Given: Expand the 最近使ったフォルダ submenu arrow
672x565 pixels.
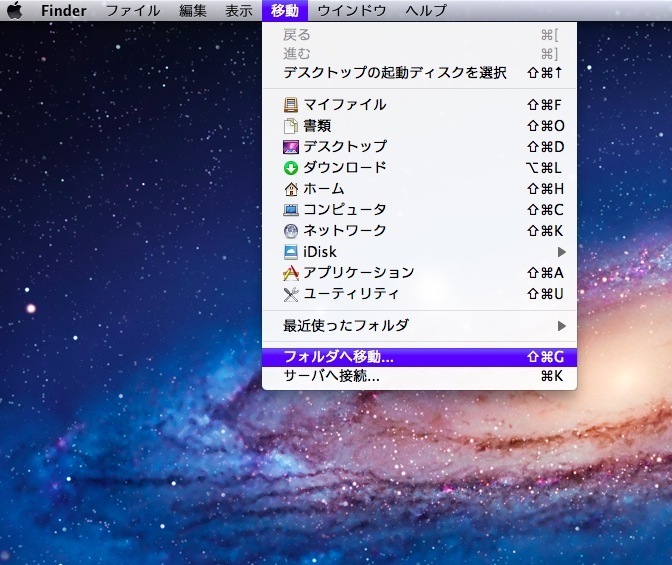Looking at the screenshot, I should point(562,326).
